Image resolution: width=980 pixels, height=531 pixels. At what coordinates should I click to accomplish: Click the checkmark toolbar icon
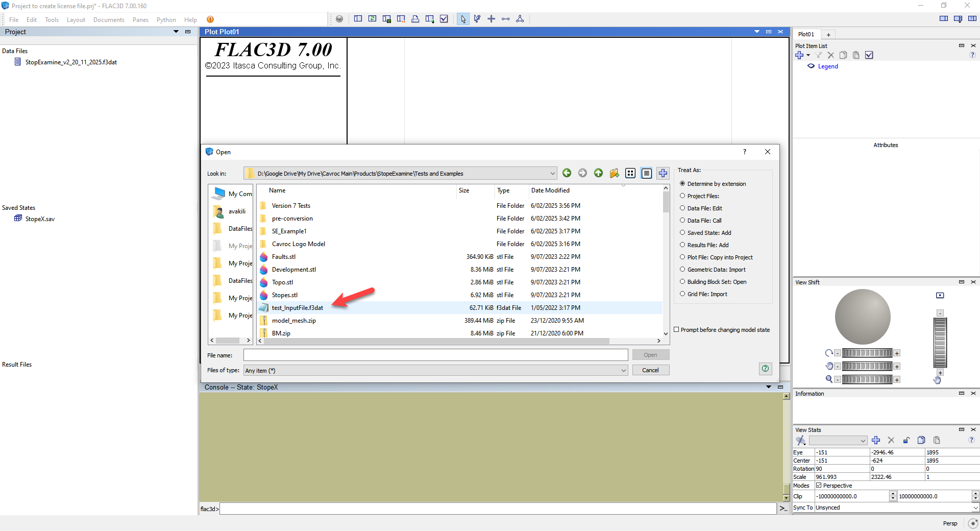444,19
